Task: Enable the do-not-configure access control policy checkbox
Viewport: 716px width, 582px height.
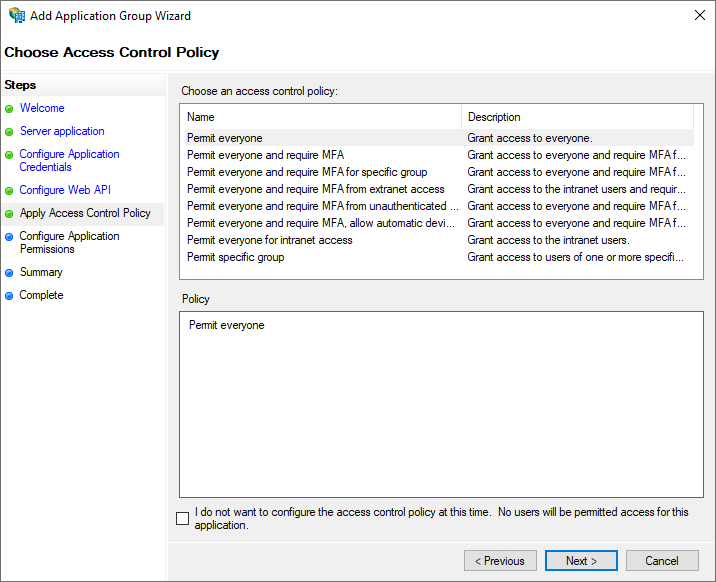Action: (x=182, y=518)
